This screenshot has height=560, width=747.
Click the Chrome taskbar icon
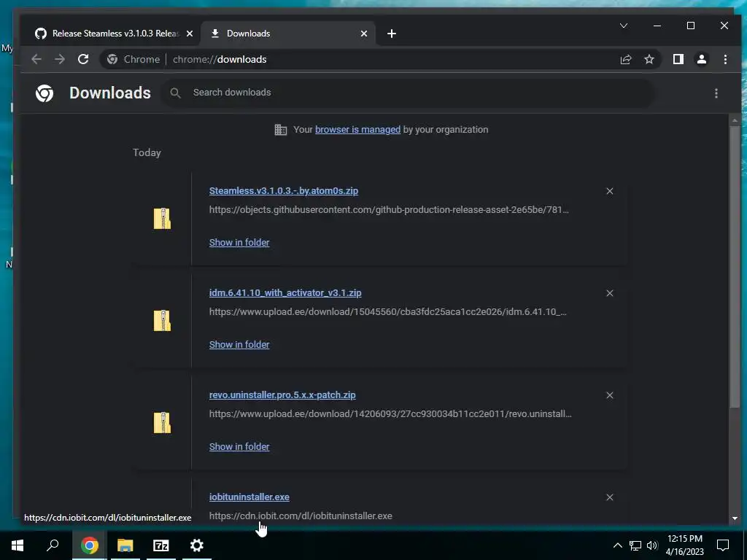89,545
